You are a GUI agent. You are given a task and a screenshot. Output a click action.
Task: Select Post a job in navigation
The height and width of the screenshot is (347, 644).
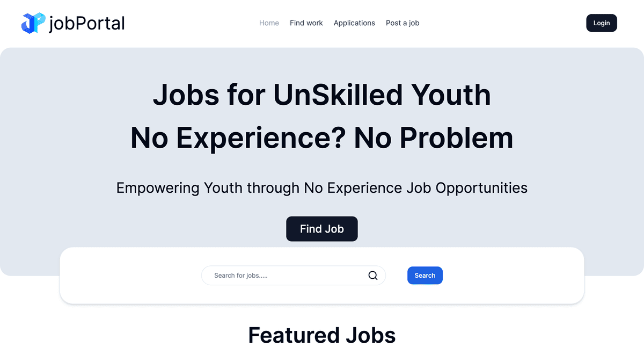coord(402,23)
